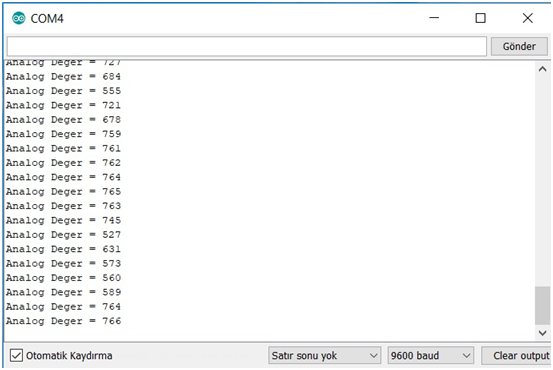Image resolution: width=553 pixels, height=370 pixels.
Task: Click the scrollbar down arrow
Action: click(x=542, y=333)
